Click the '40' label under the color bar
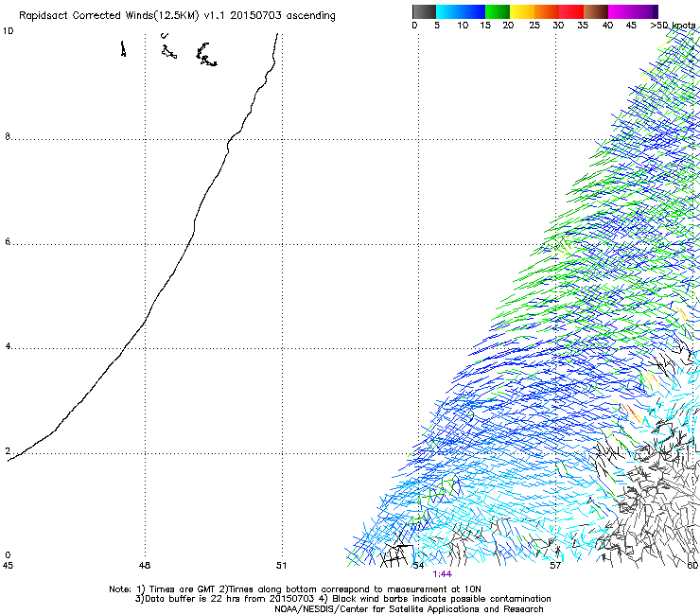This screenshot has height=615, width=700. 607,26
